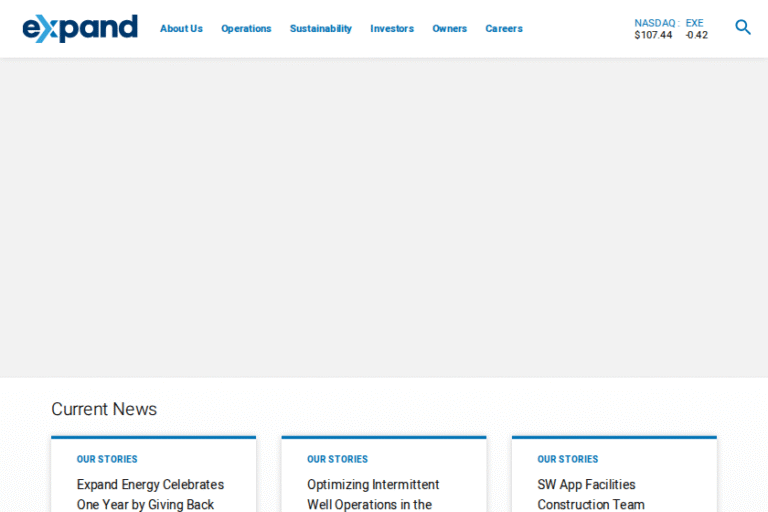Read the Optimizing Intermittent Well Operations article

[x=373, y=494]
